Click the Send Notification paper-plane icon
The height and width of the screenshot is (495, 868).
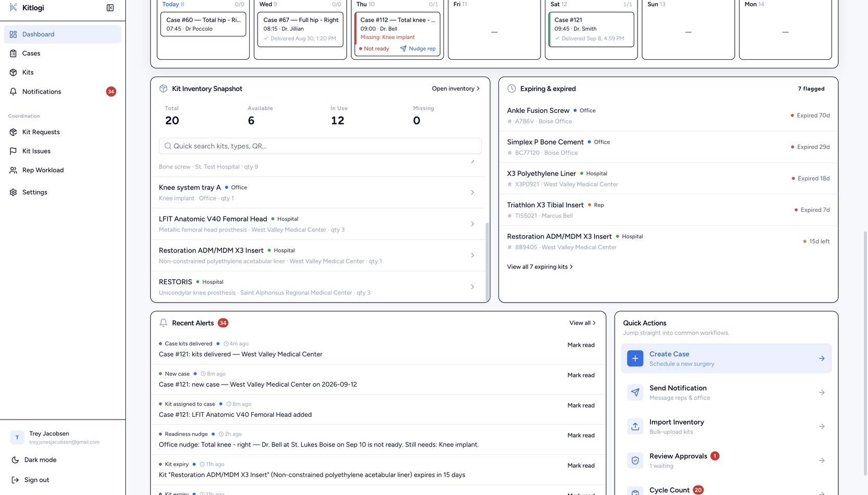click(x=635, y=392)
